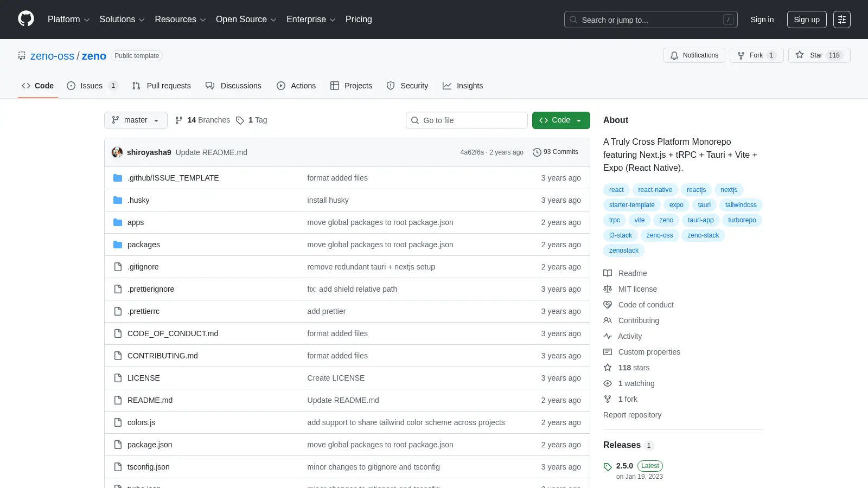Open the README.md file

[150, 400]
